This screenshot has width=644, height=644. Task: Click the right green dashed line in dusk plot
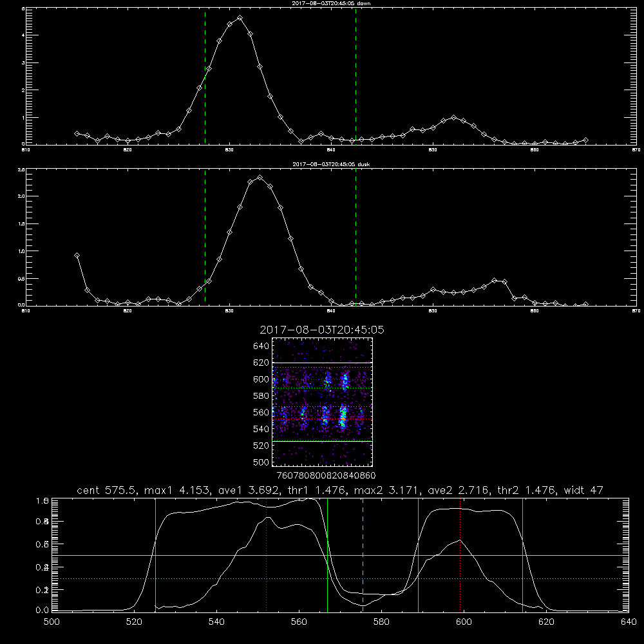[x=355, y=237]
